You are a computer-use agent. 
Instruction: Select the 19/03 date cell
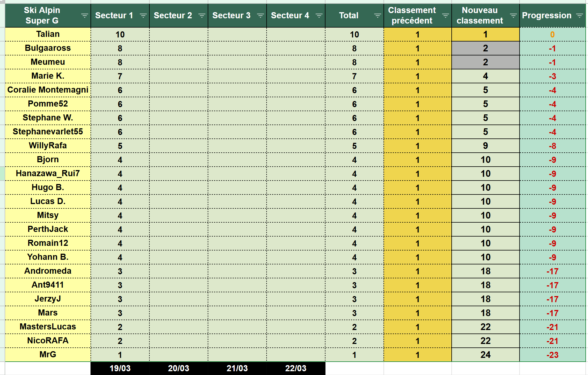(120, 368)
